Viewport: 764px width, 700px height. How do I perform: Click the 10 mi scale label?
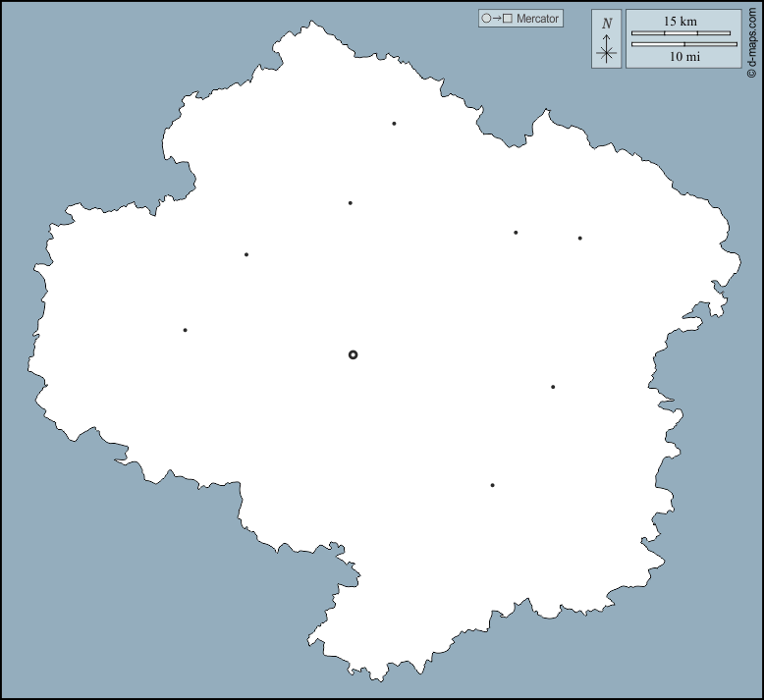coord(684,57)
